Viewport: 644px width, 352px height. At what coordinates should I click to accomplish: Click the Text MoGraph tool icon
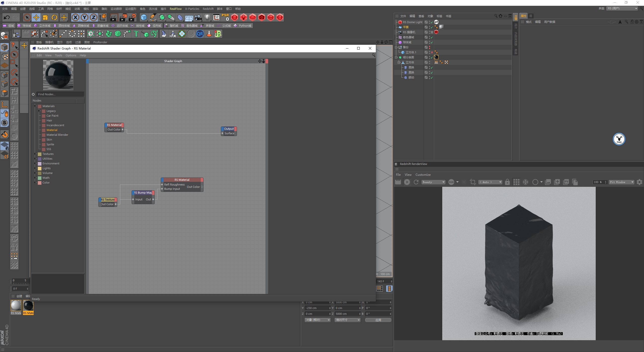coord(136,34)
